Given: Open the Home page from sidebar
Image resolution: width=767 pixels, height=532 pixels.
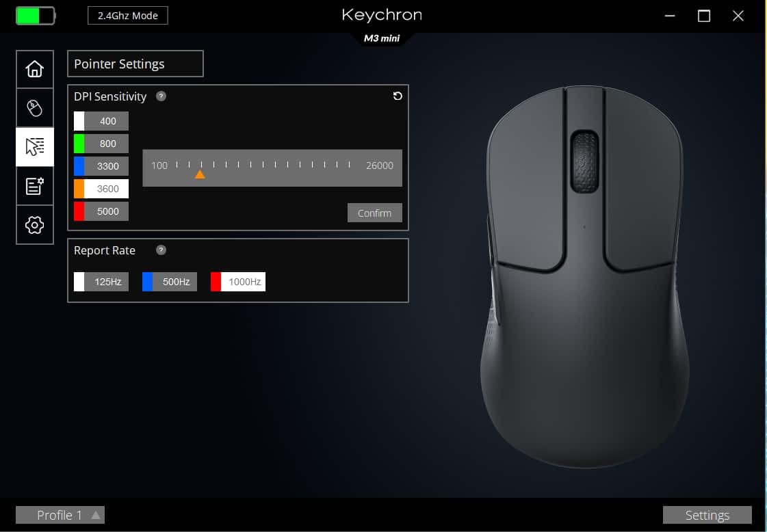Looking at the screenshot, I should click(x=35, y=69).
